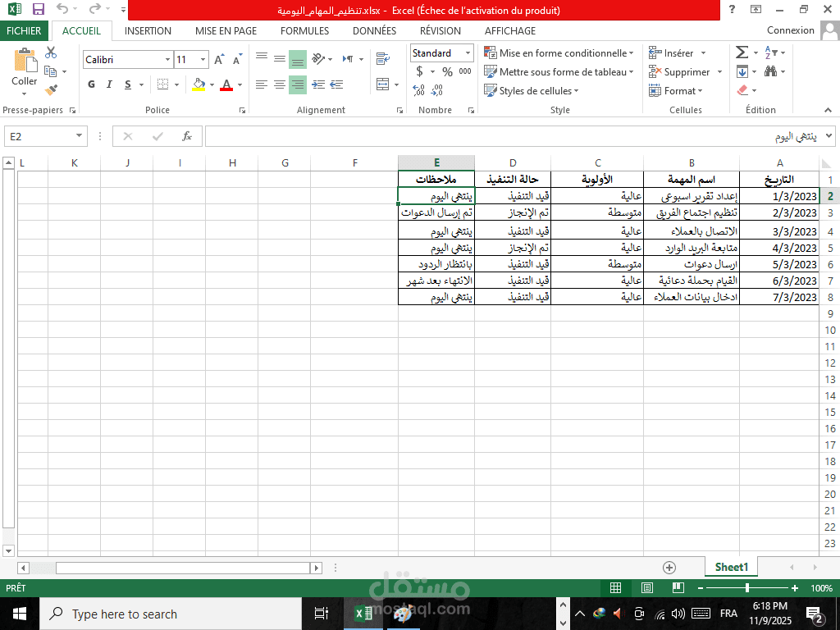Switch to Page Layout view
This screenshot has width=840, height=630.
tap(647, 588)
